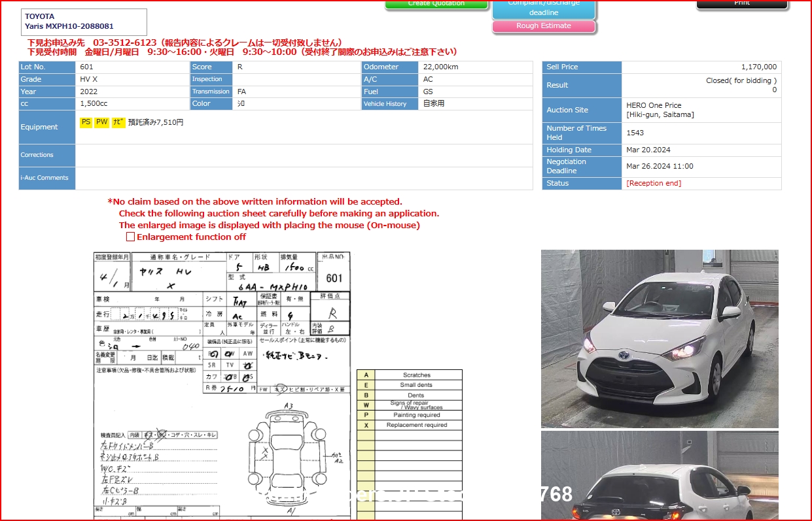
Task: Open Complaint/discharge deadline button
Action: point(544,8)
